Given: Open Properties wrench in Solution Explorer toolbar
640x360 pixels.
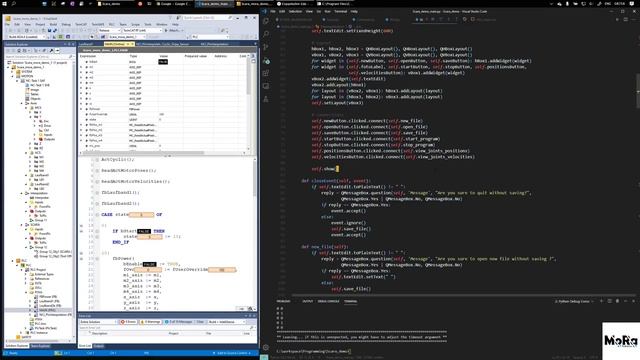Looking at the screenshot, I should (51, 51).
